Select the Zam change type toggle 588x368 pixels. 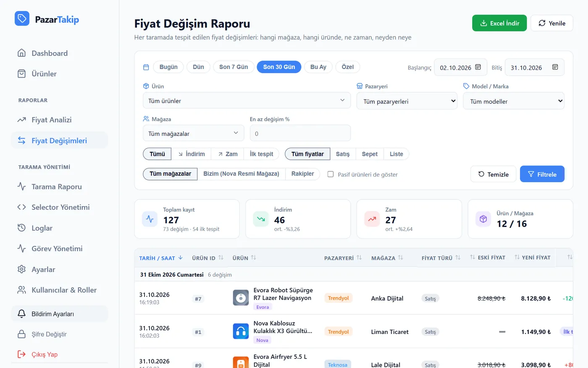pos(228,154)
